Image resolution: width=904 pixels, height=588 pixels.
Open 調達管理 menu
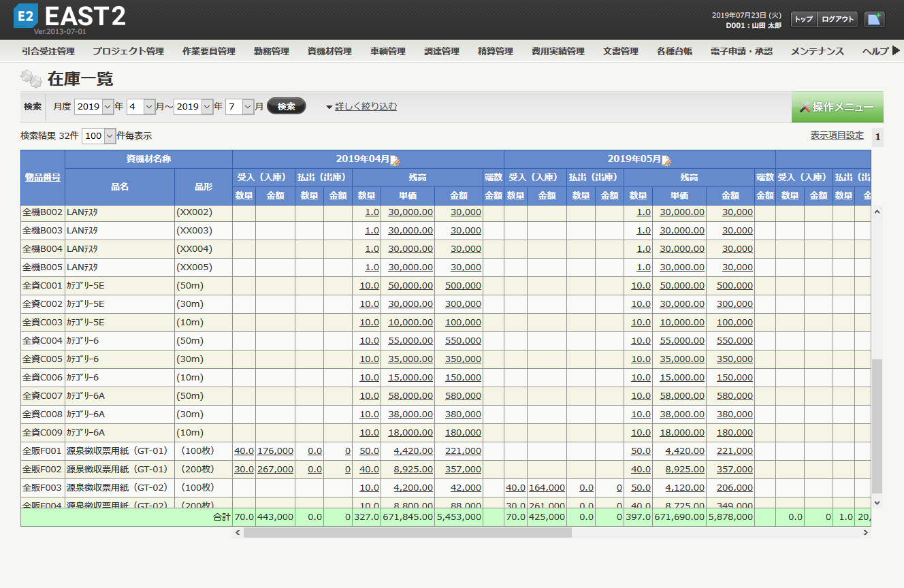click(x=441, y=51)
